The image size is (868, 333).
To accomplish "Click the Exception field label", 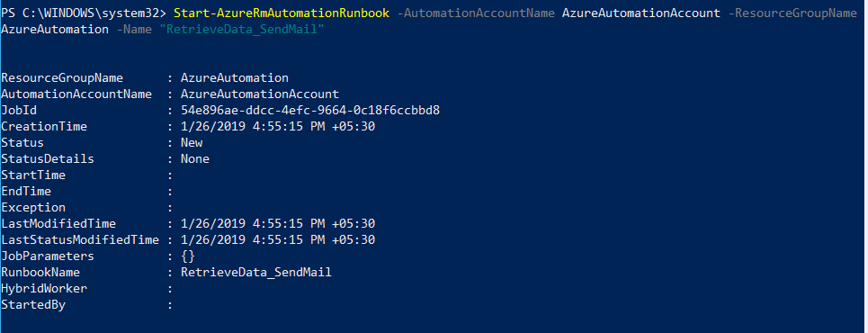I will (33, 208).
